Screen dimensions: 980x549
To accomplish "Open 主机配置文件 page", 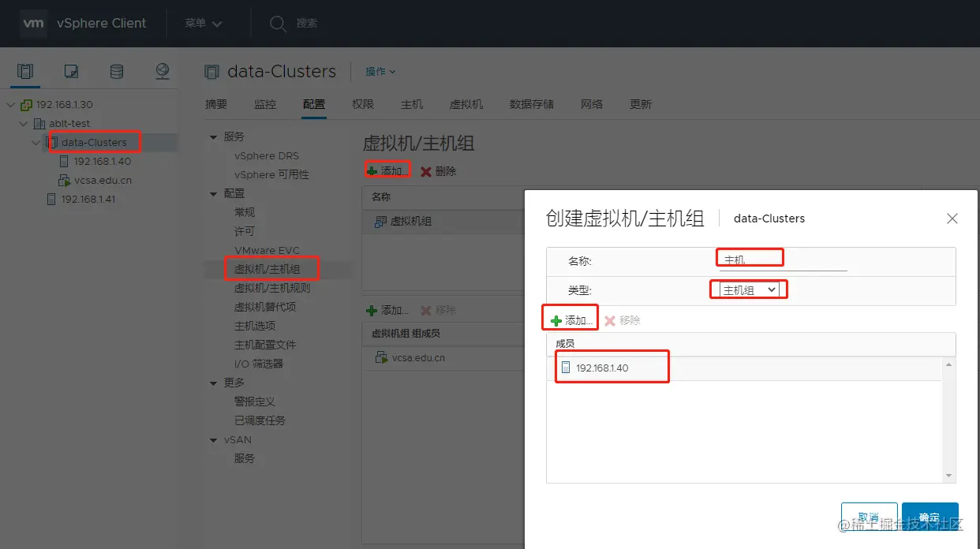I will pos(265,345).
